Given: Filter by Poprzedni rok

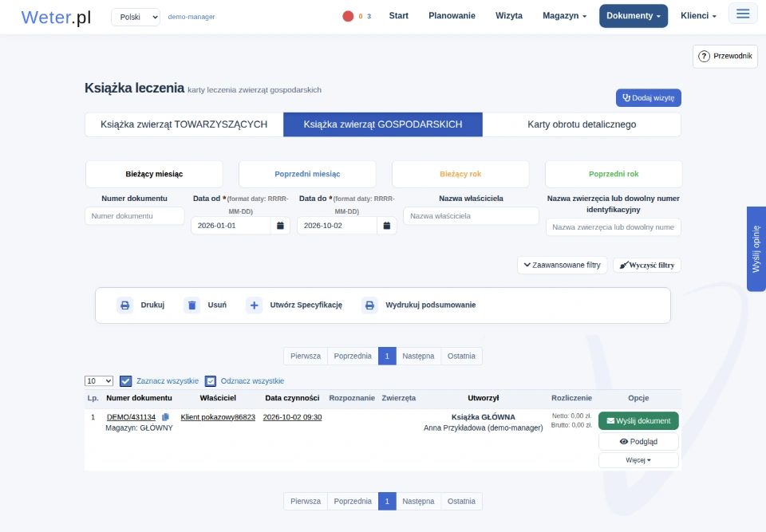Looking at the screenshot, I should point(614,174).
